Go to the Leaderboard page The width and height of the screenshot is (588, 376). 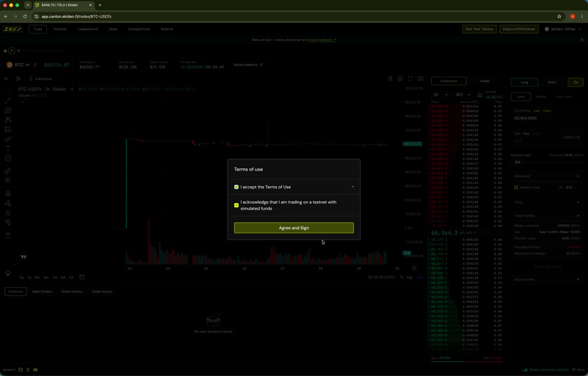(88, 29)
